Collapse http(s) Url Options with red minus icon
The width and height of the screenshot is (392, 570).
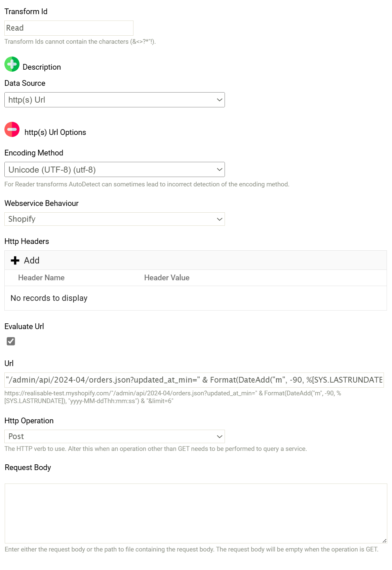point(12,130)
